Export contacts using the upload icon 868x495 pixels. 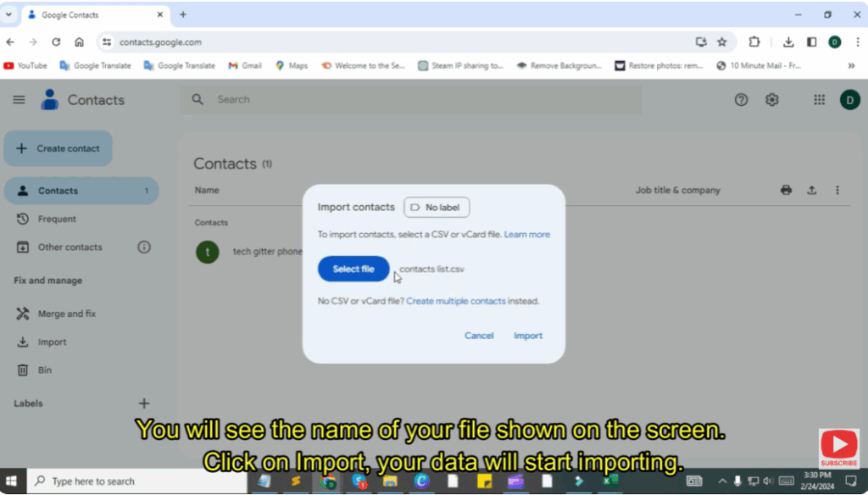tap(811, 190)
